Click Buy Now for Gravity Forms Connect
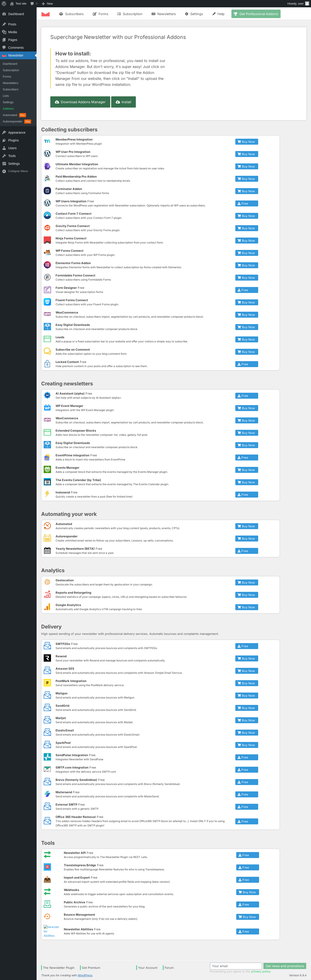Image resolution: width=311 pixels, height=980 pixels. click(246, 228)
